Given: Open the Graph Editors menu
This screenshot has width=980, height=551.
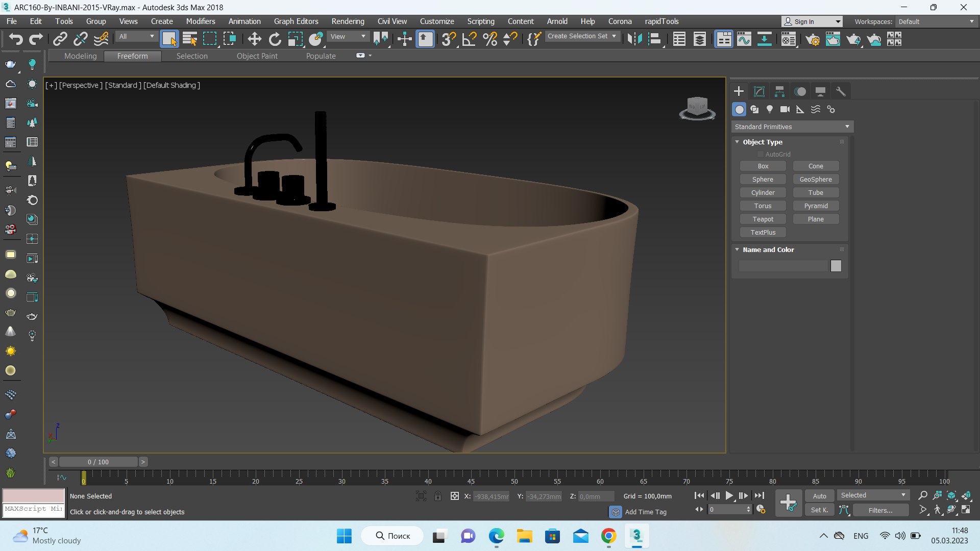Looking at the screenshot, I should (296, 21).
